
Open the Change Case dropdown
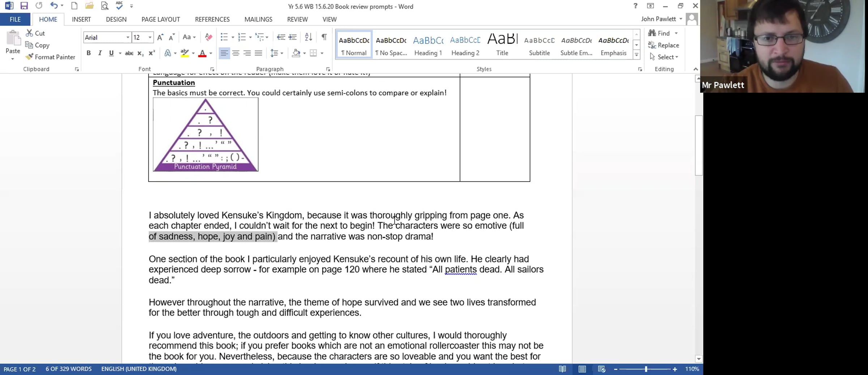pyautogui.click(x=189, y=37)
